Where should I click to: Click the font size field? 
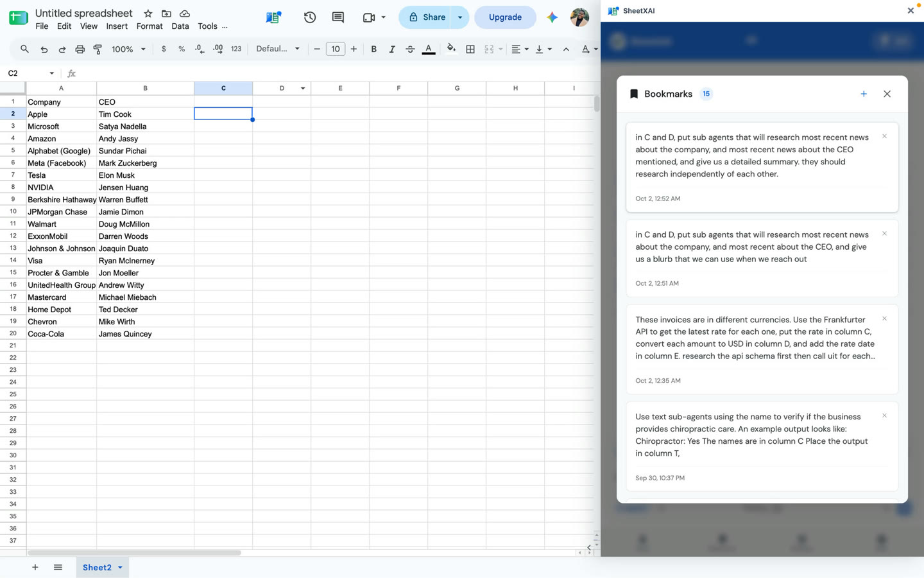click(x=336, y=49)
